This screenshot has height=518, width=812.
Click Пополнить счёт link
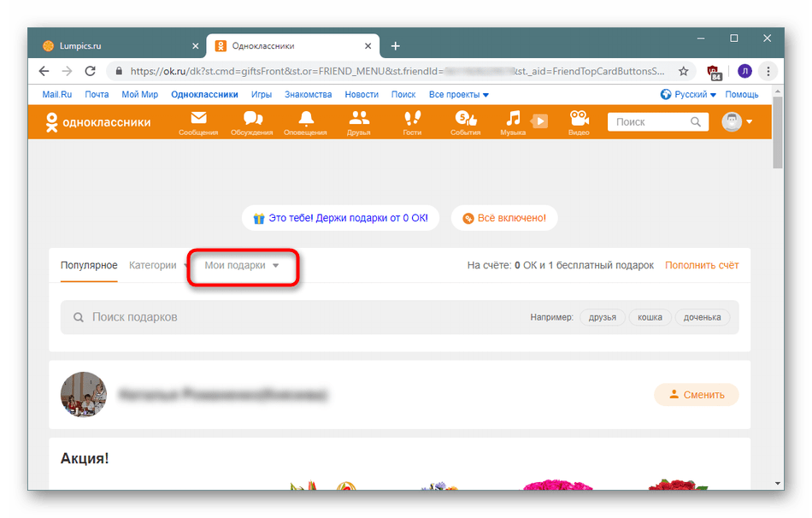point(702,265)
